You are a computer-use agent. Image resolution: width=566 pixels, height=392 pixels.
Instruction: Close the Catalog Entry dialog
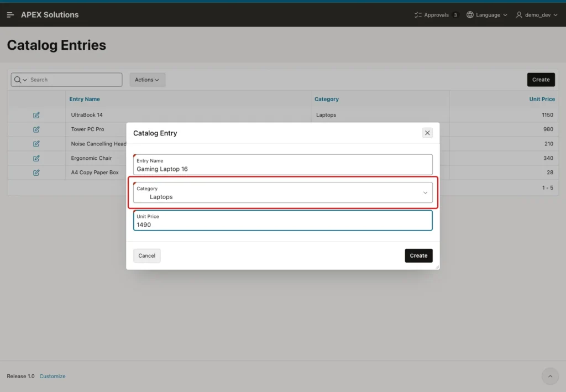[427, 133]
